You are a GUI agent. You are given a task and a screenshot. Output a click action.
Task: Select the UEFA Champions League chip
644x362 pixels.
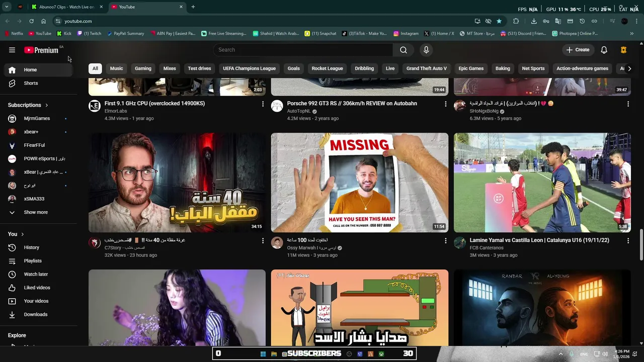click(x=249, y=68)
